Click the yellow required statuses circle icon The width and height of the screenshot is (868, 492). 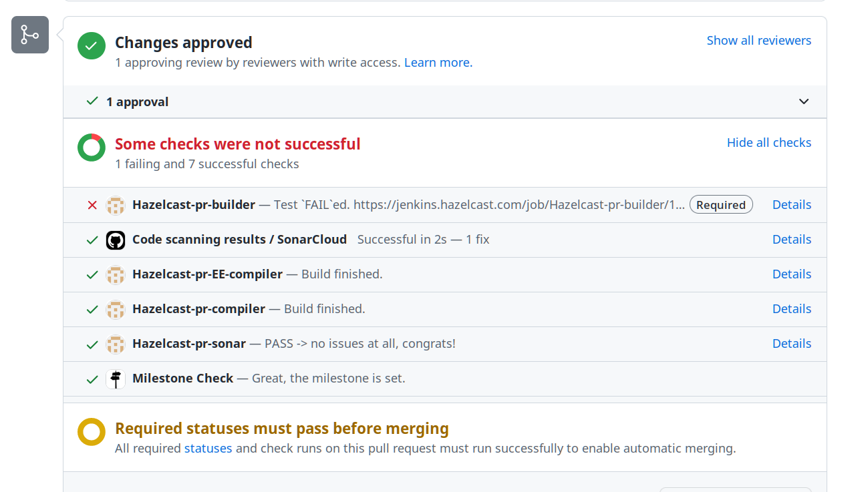(x=92, y=432)
